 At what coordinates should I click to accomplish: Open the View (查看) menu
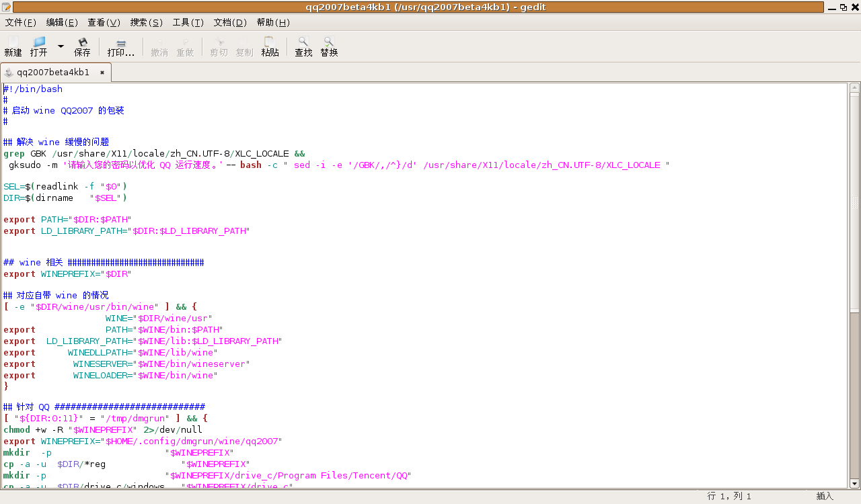[104, 22]
